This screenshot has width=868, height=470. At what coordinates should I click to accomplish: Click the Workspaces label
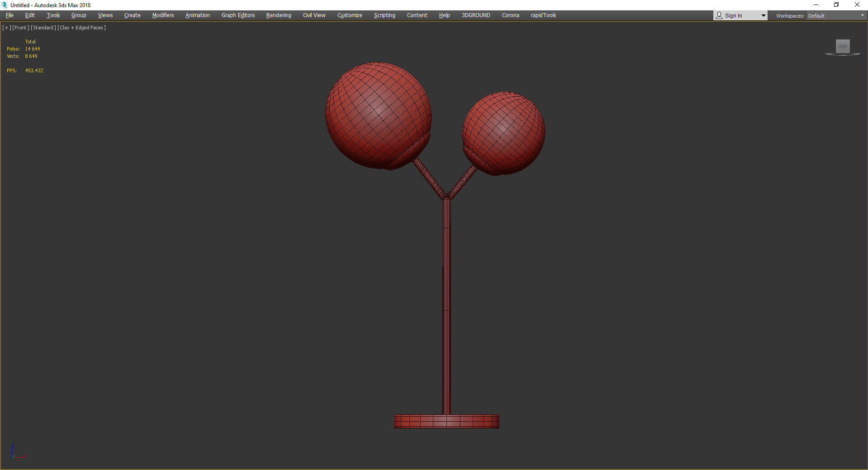[790, 16]
